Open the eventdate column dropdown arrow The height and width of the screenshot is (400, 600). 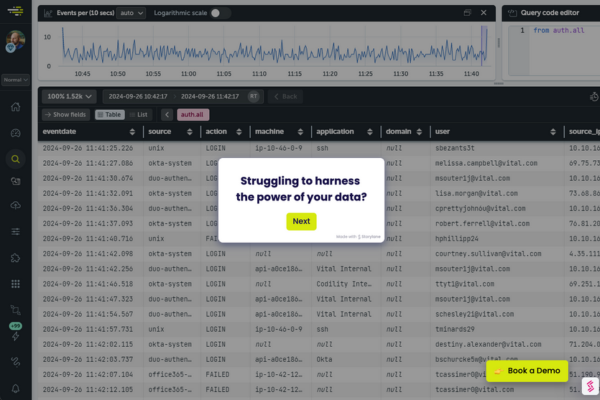point(133,132)
